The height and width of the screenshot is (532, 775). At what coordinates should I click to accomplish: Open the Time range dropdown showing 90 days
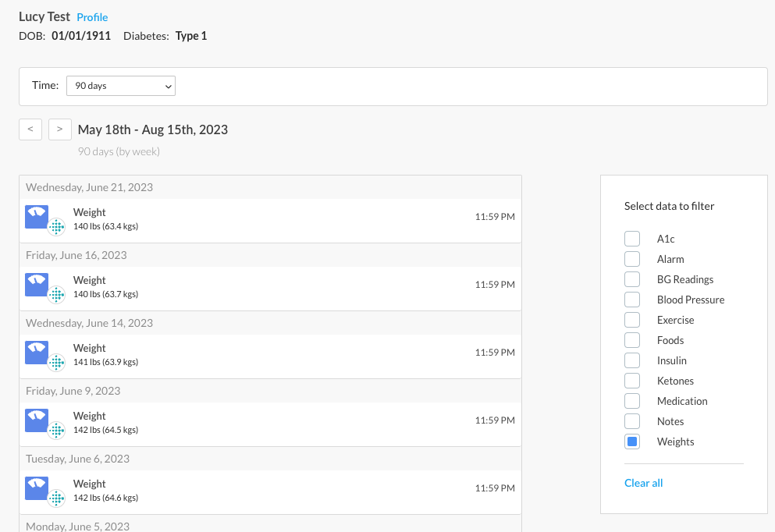click(121, 86)
